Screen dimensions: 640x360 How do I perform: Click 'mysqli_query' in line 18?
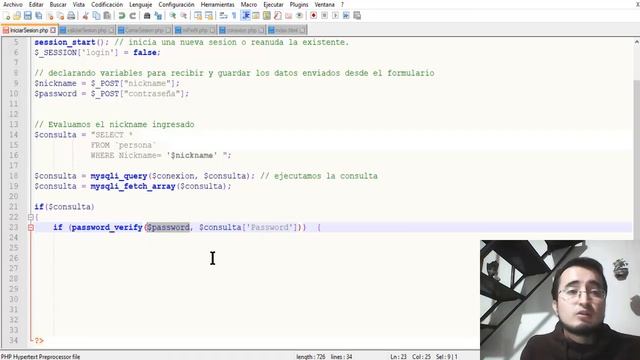(x=119, y=176)
